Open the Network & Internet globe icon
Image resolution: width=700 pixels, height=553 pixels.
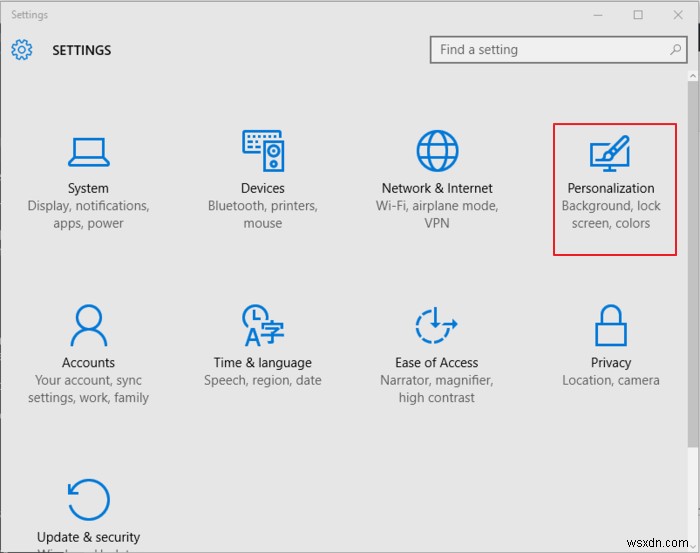(x=437, y=151)
